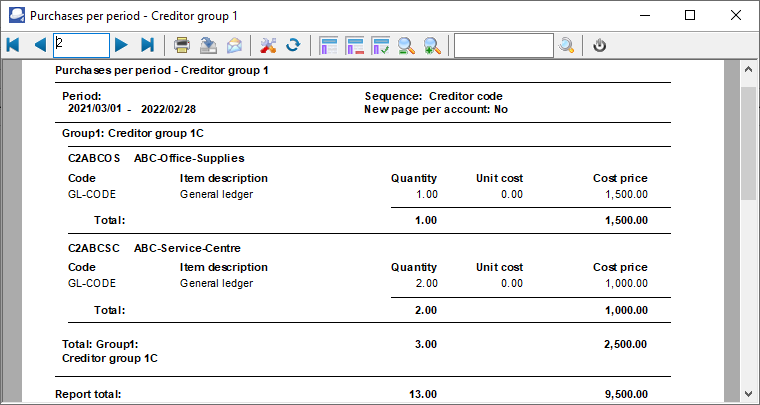Image resolution: width=760 pixels, height=405 pixels.
Task: Click the scroll down arrow
Action: 748,393
